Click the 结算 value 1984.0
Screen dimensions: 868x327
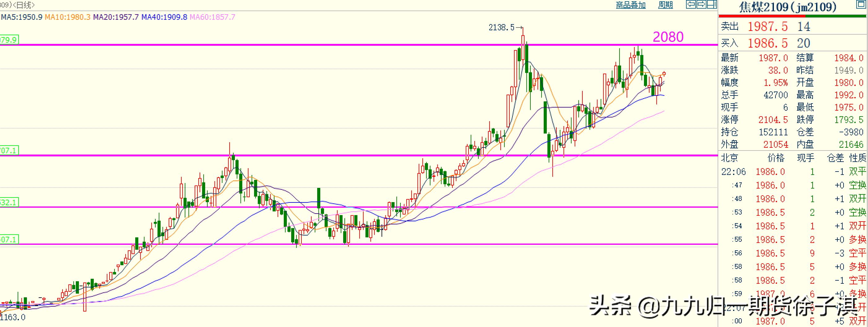pyautogui.click(x=849, y=58)
